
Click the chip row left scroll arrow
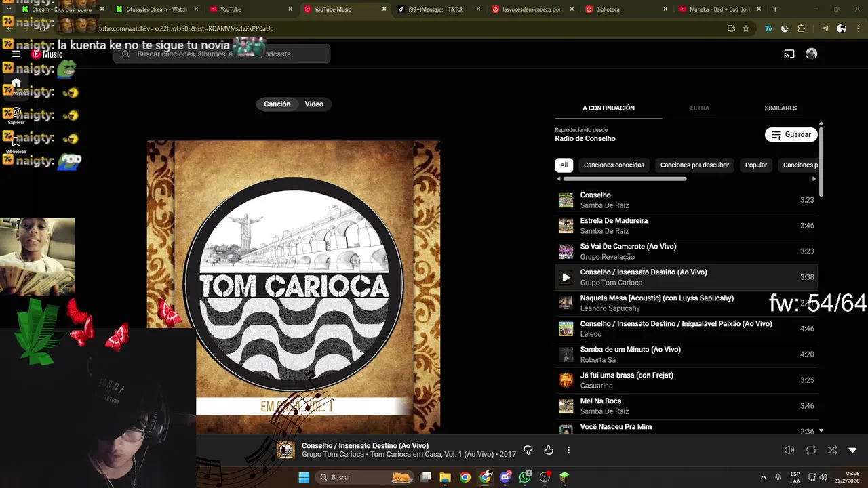[559, 179]
